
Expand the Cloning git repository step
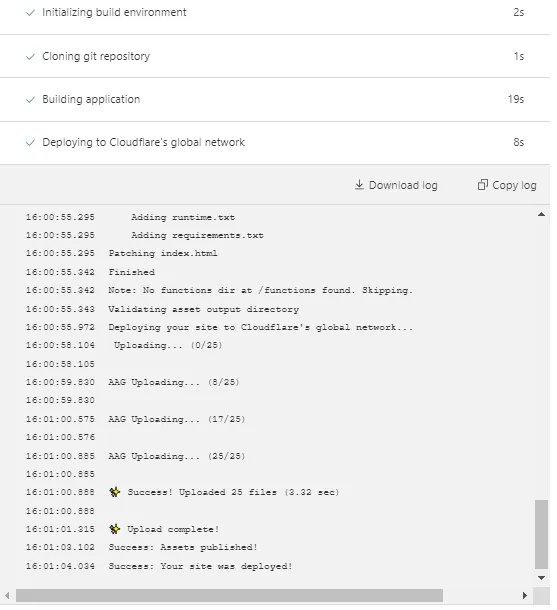275,56
